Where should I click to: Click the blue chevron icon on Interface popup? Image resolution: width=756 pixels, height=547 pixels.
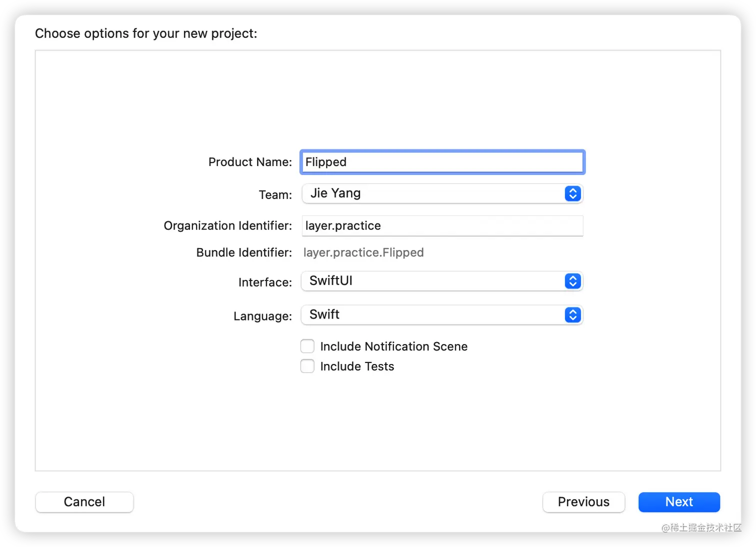(572, 281)
